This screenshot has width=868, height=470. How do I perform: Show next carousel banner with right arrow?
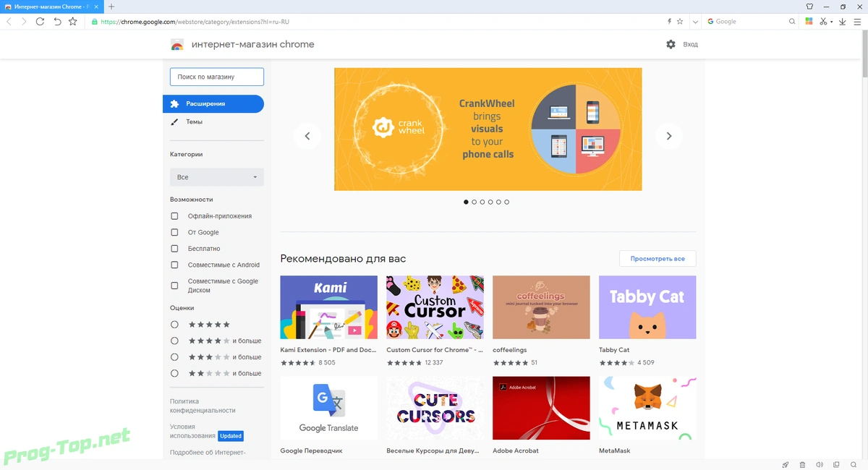click(x=669, y=136)
